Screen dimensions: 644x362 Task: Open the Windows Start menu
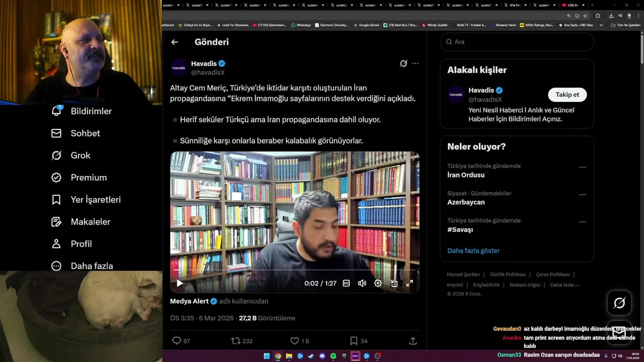coord(267,356)
